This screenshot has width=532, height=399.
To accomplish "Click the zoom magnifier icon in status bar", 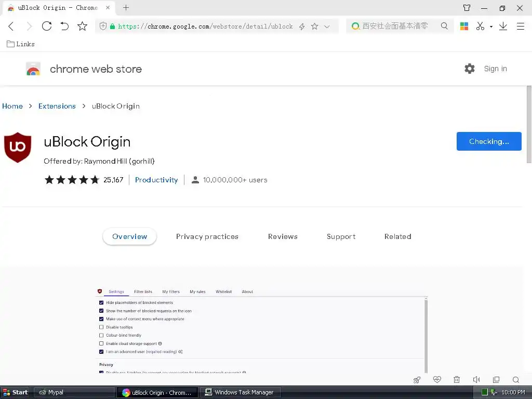I will tap(516, 380).
